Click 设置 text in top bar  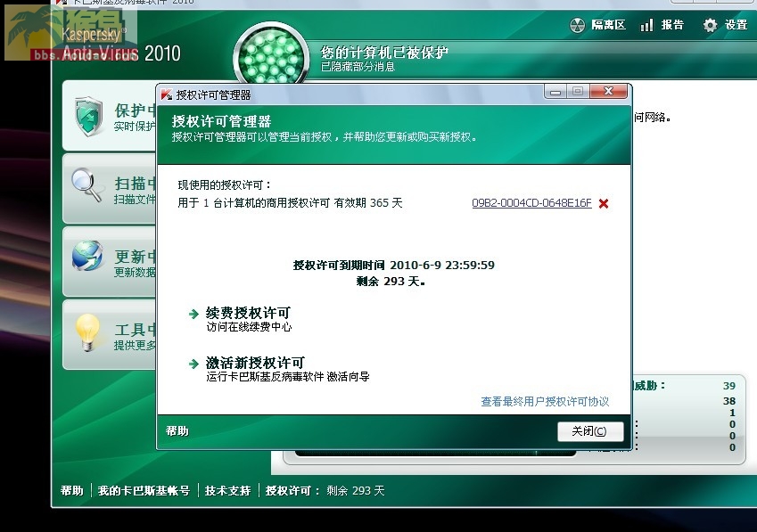(736, 25)
